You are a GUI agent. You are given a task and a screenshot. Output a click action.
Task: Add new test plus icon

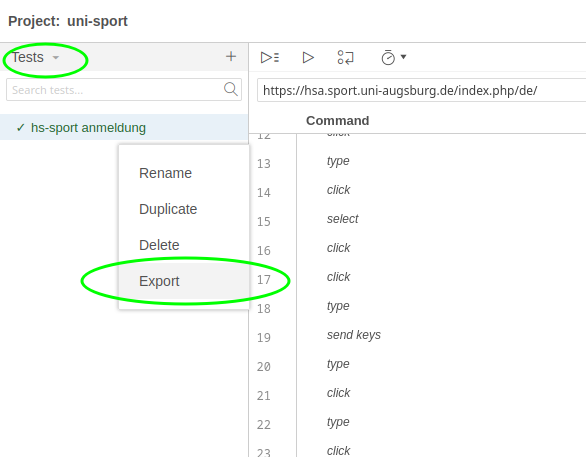[x=231, y=56]
